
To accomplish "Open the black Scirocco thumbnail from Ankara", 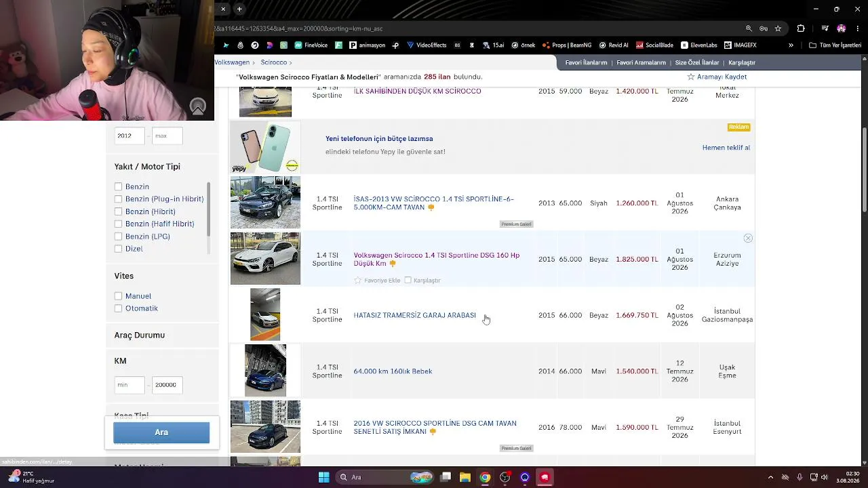I will [x=265, y=202].
